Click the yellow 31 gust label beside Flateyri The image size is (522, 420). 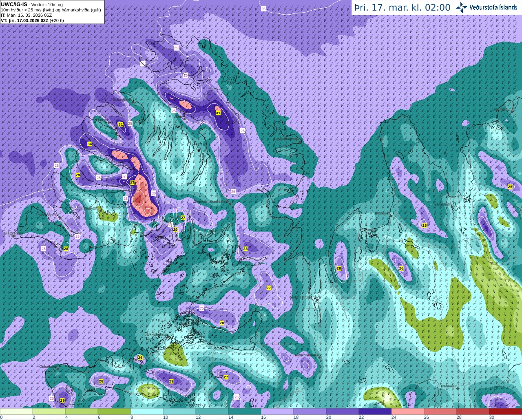(x=120, y=124)
